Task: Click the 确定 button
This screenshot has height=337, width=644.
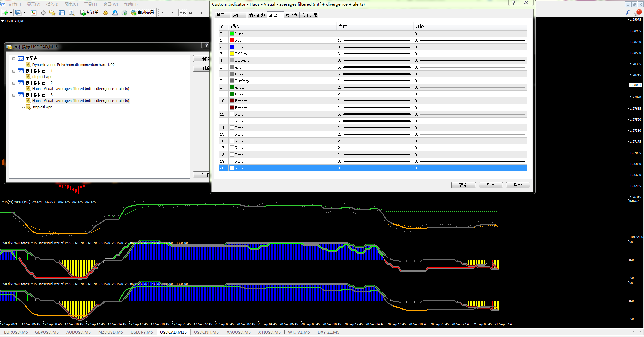Action: click(x=463, y=185)
